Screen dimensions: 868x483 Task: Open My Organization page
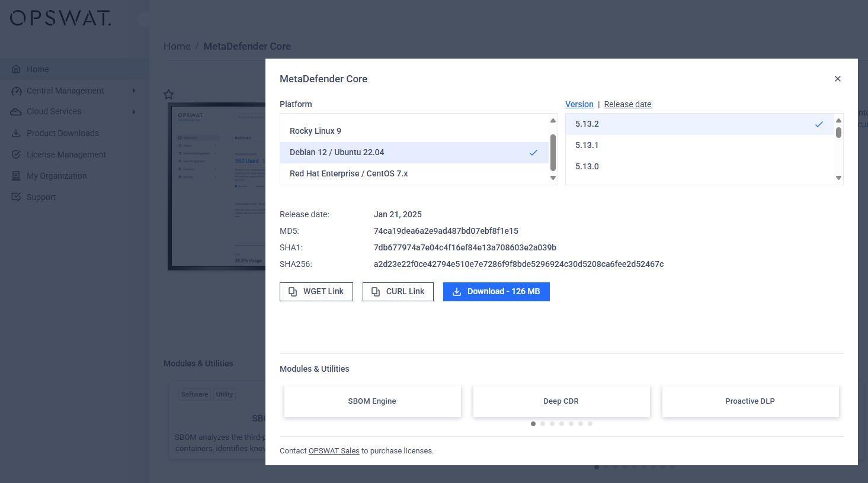point(74,176)
